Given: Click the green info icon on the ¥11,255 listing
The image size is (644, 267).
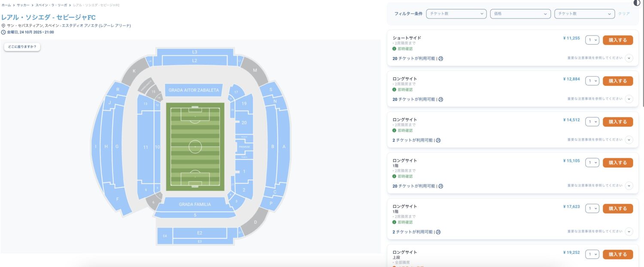Looking at the screenshot, I should coord(395,49).
